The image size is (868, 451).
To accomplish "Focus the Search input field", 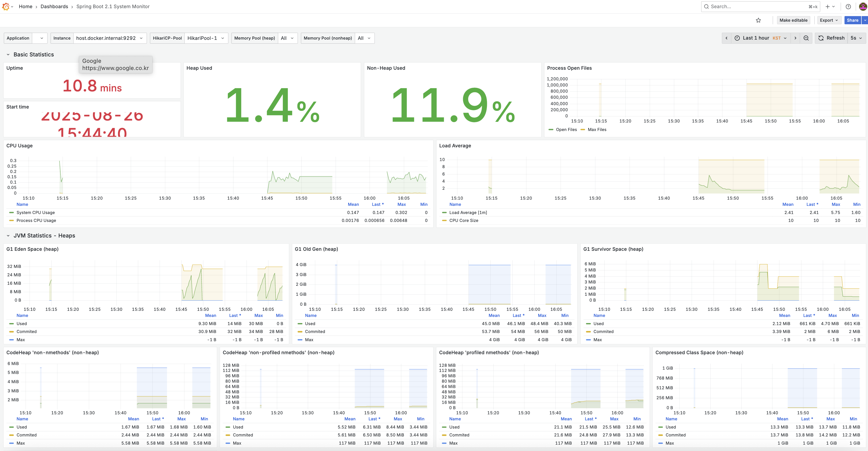I will 758,6.
